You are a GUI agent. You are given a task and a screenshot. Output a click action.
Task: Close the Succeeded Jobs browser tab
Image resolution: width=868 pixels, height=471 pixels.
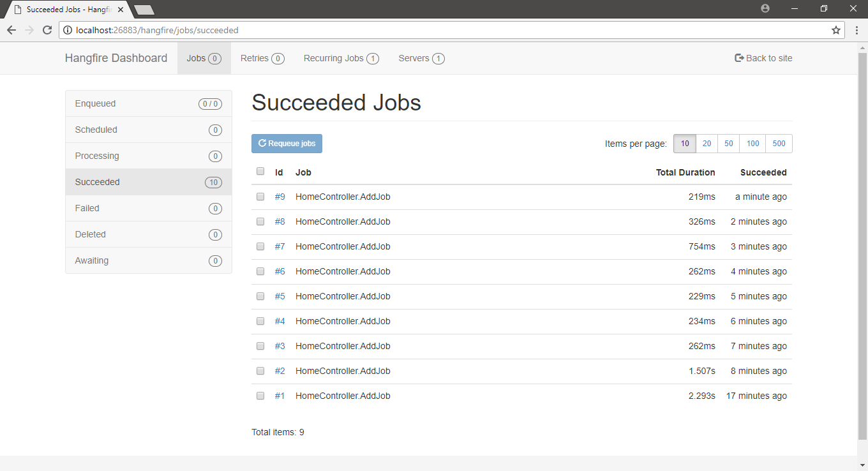pyautogui.click(x=121, y=10)
